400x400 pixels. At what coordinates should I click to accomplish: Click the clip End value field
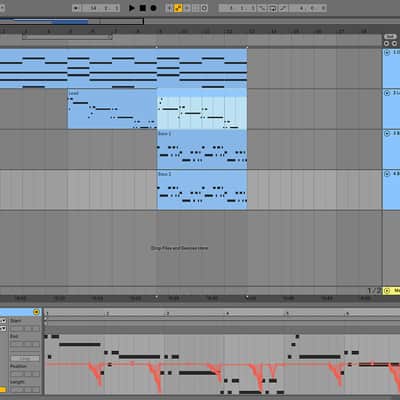pos(25,344)
